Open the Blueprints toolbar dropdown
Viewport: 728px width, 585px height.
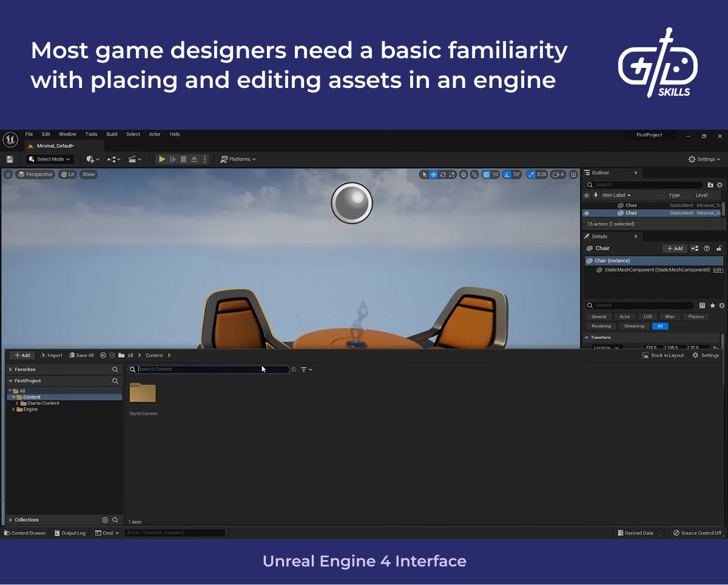click(x=113, y=159)
